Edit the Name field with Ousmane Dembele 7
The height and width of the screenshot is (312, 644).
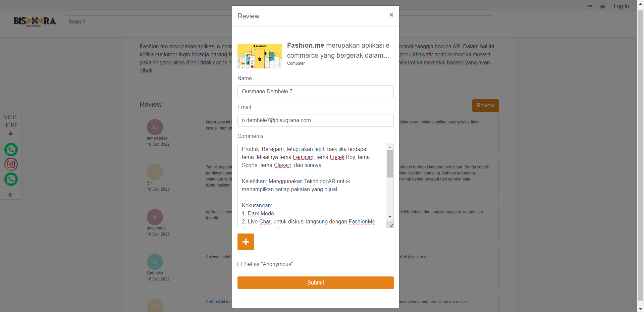click(x=316, y=92)
